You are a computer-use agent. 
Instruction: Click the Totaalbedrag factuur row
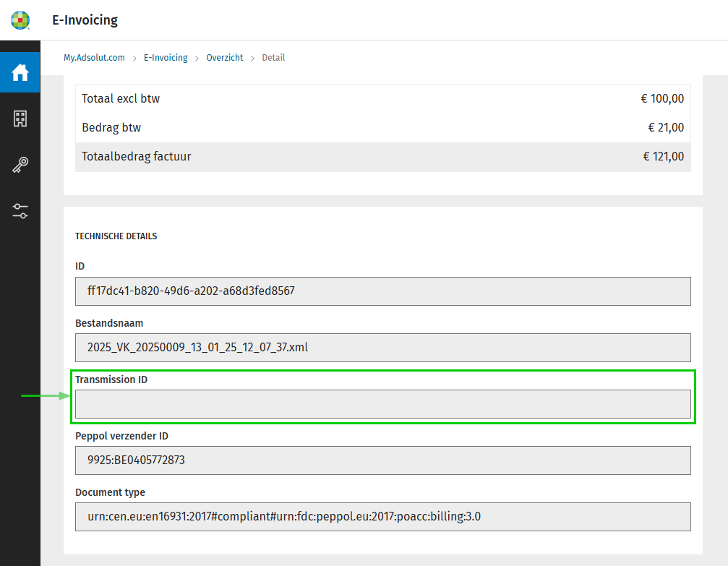pyautogui.click(x=382, y=157)
